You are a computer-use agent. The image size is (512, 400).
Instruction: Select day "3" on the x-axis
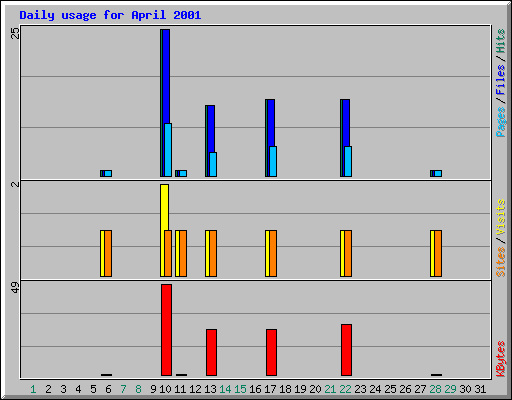click(63, 389)
